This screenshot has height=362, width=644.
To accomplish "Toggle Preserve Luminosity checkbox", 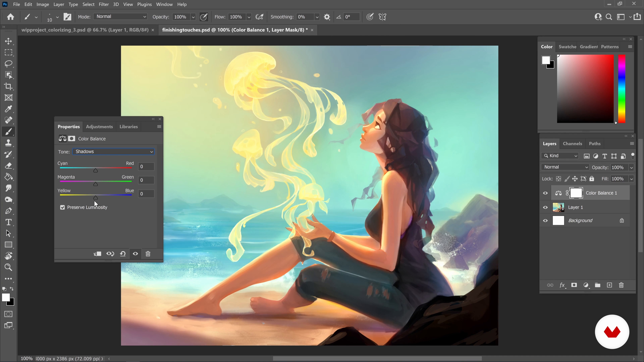I will pos(63,207).
